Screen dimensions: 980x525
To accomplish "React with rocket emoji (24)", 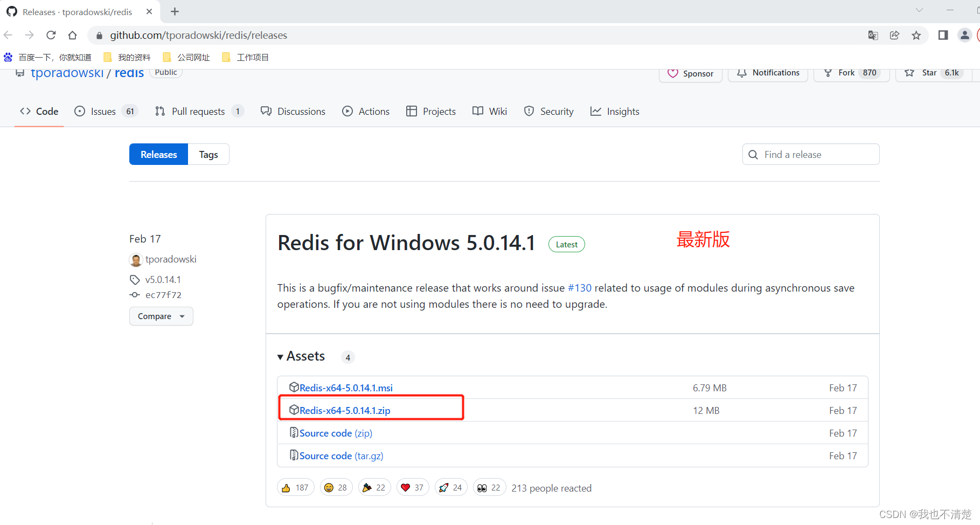I will pyautogui.click(x=451, y=487).
